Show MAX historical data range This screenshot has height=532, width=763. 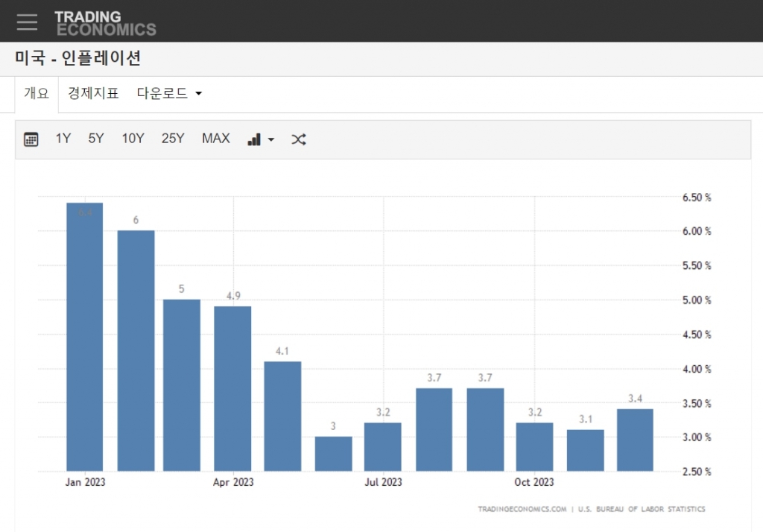(216, 139)
